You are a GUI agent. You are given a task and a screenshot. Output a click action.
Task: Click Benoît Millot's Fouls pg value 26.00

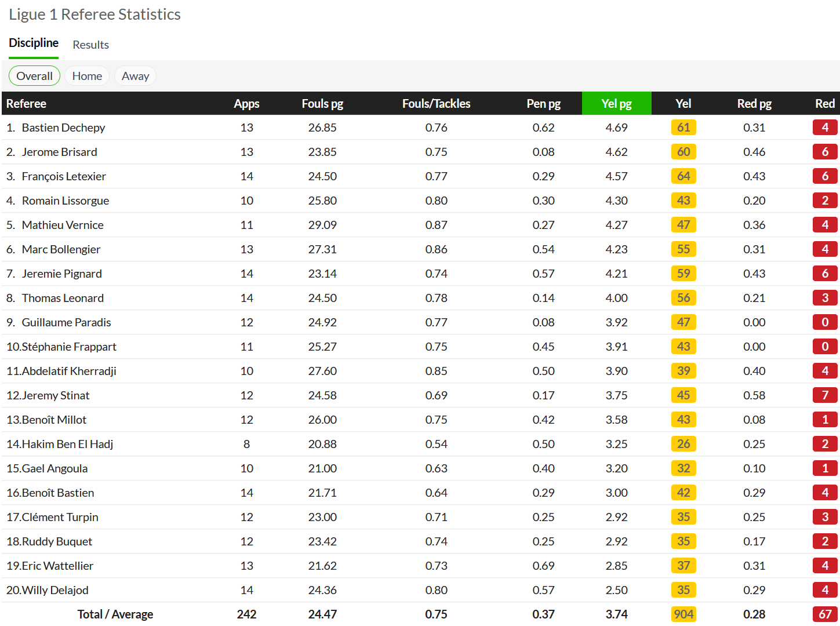pyautogui.click(x=322, y=420)
